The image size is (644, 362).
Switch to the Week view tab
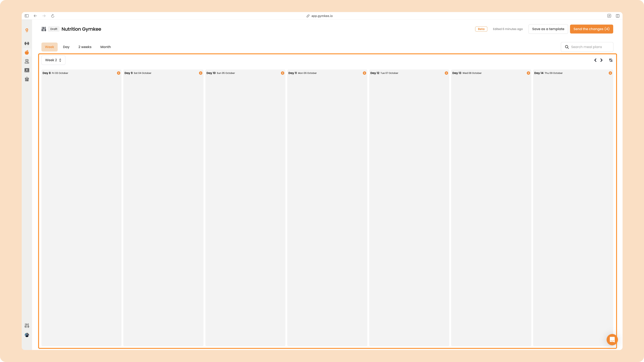(x=49, y=47)
